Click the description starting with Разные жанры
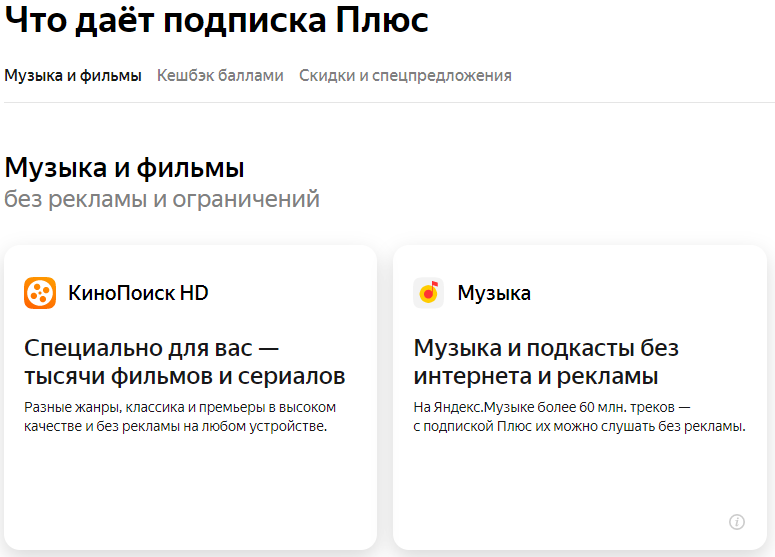Image resolution: width=775 pixels, height=557 pixels. click(180, 408)
